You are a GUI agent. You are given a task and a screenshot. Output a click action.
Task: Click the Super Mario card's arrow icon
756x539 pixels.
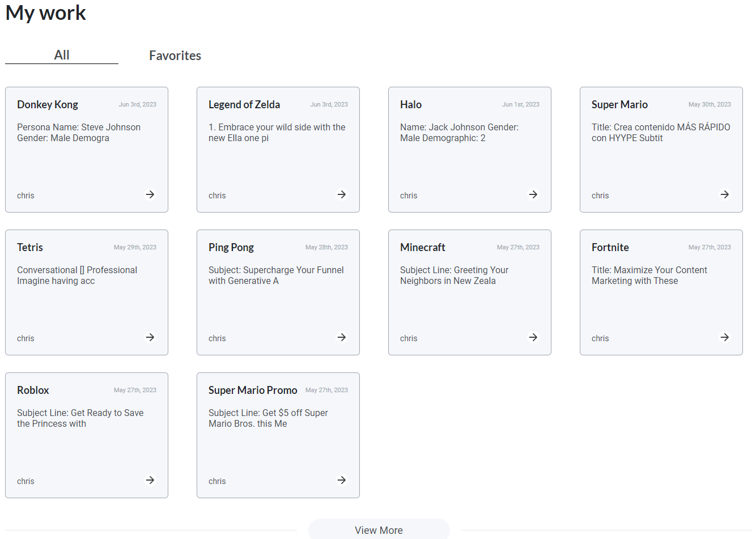[x=725, y=194]
